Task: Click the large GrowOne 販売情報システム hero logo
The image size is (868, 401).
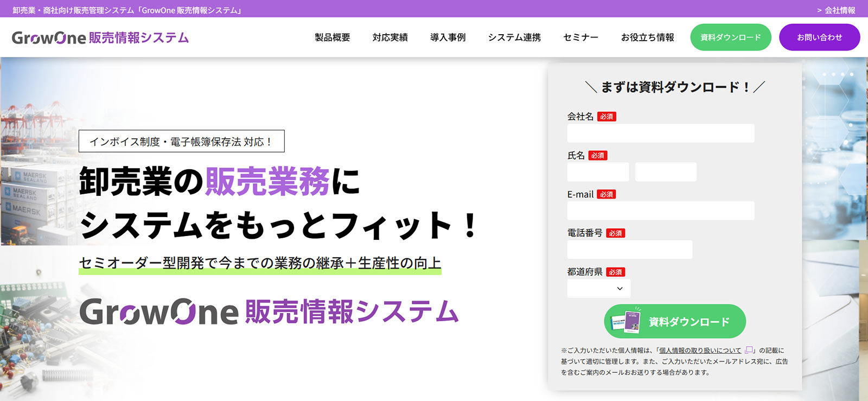Action: (269, 311)
